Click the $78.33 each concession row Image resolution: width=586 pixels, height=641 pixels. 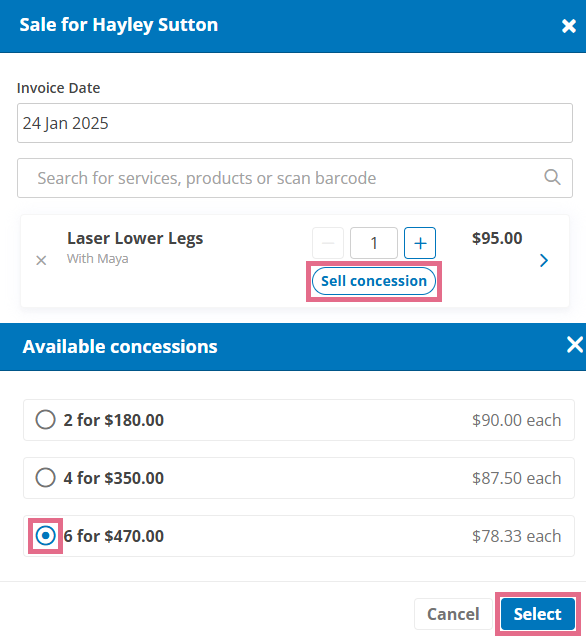[x=299, y=536]
